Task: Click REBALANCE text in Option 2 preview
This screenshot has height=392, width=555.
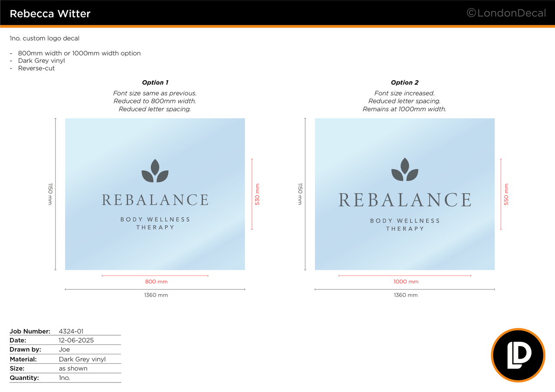Action: tap(405, 200)
